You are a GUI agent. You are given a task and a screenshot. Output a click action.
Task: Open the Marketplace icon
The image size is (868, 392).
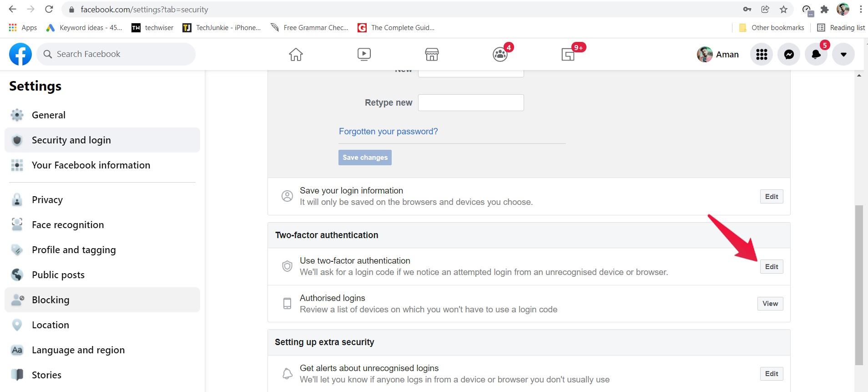(432, 54)
